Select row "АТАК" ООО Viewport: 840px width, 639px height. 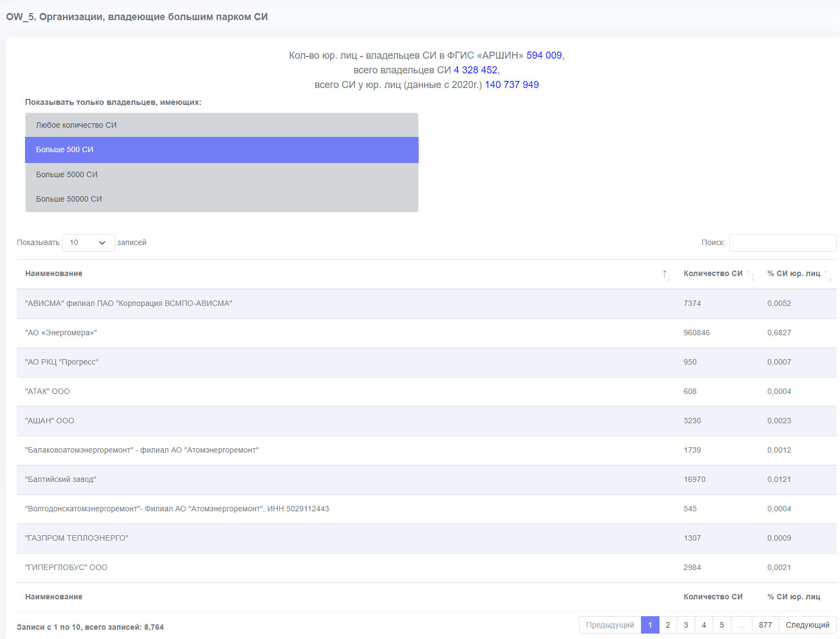tap(427, 392)
